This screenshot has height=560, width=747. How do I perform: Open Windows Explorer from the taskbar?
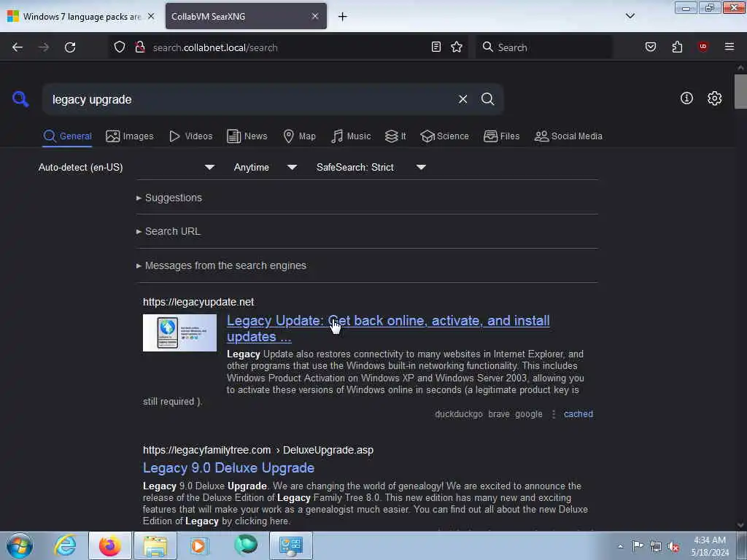[155, 545]
